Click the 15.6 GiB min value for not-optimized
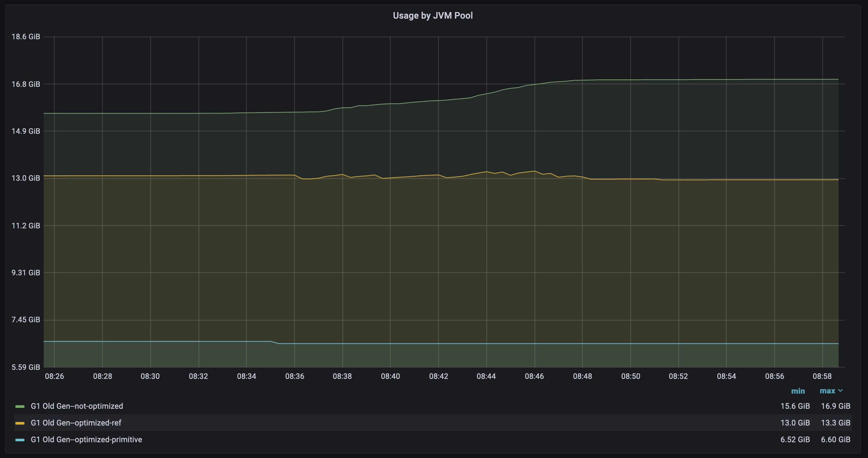 click(x=795, y=406)
